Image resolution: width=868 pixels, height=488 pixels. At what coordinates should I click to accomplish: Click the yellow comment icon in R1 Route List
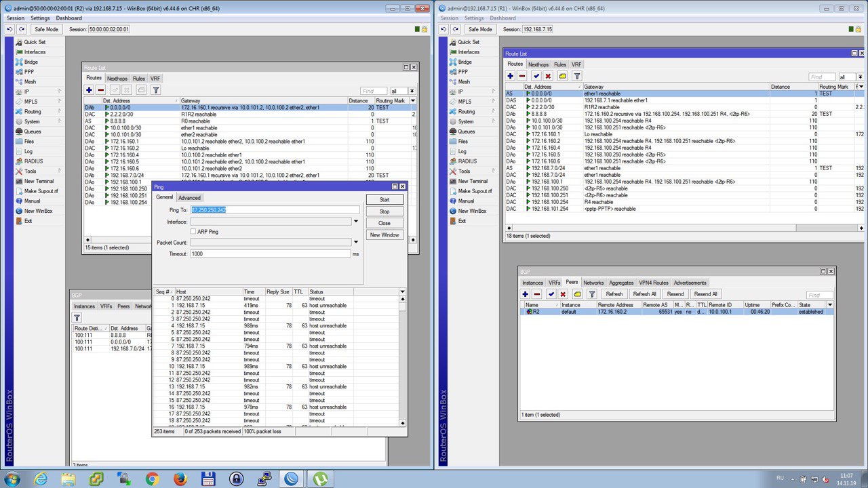(x=562, y=76)
